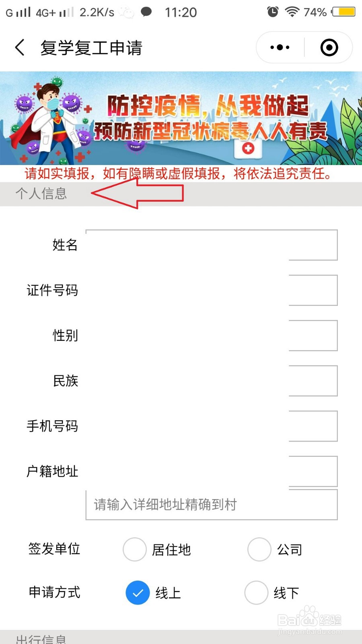Open the 性别 selection field

(212, 335)
